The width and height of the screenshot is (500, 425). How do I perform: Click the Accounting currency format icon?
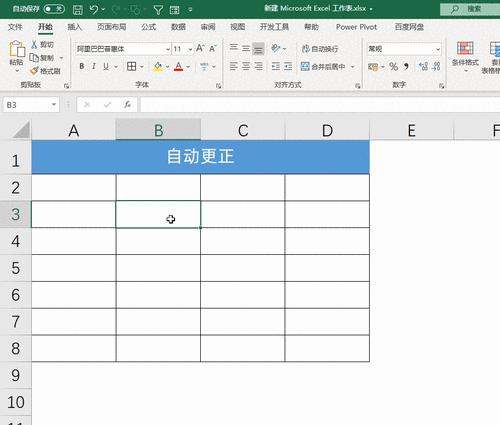click(x=373, y=67)
